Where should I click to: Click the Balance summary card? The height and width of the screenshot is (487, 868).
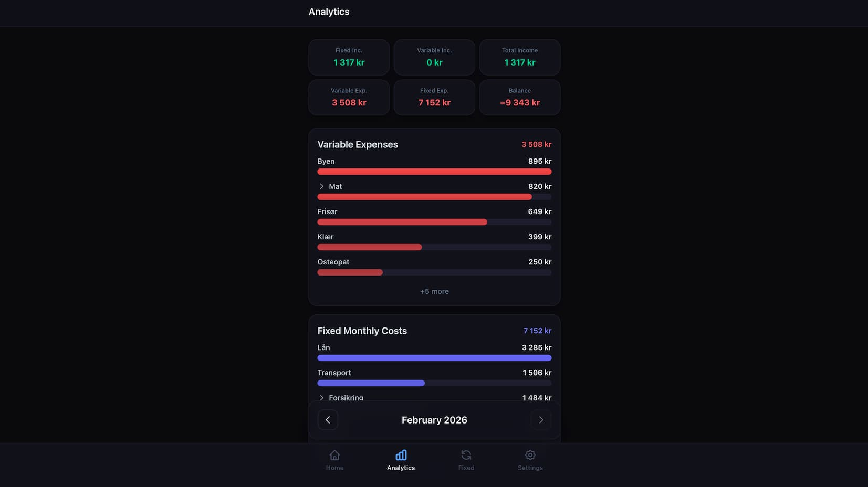point(519,97)
